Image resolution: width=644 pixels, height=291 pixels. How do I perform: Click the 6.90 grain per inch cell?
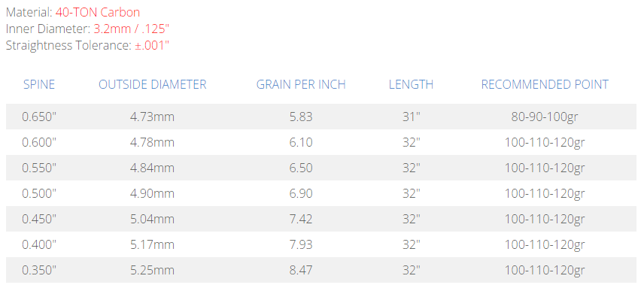pyautogui.click(x=301, y=193)
